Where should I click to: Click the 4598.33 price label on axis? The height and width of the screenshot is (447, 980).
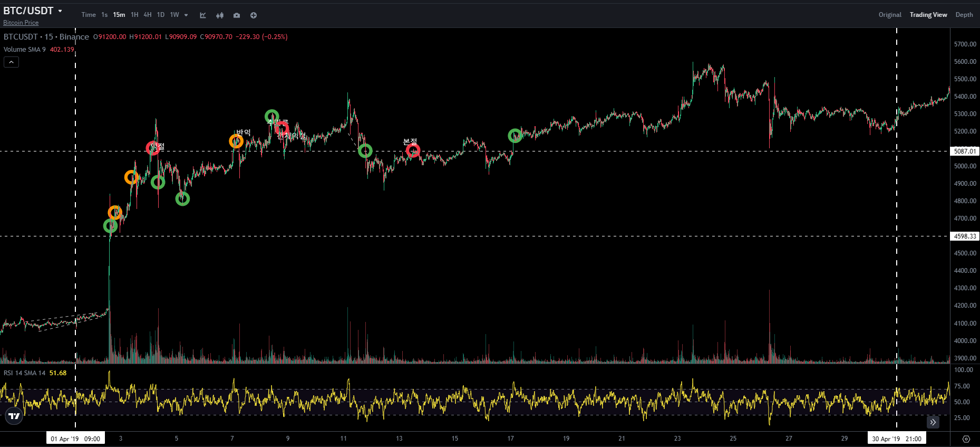pyautogui.click(x=965, y=236)
